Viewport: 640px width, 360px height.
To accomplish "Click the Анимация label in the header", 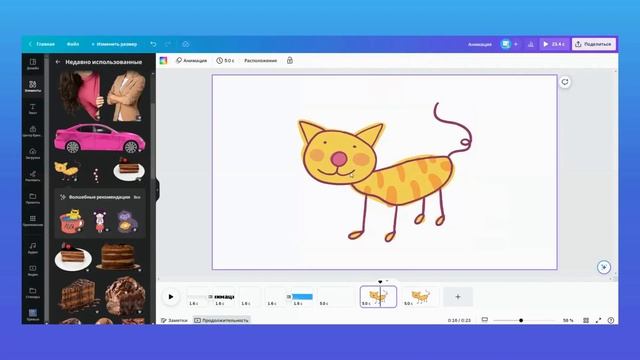I will pyautogui.click(x=480, y=44).
